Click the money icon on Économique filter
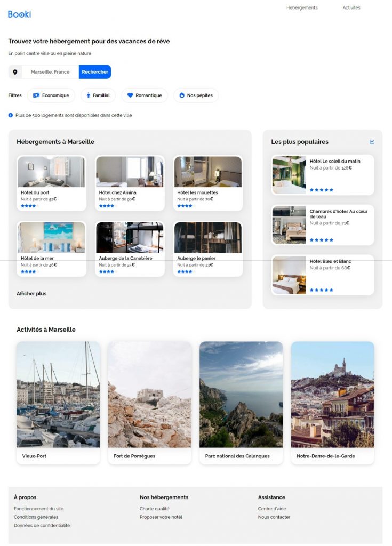 pos(36,95)
